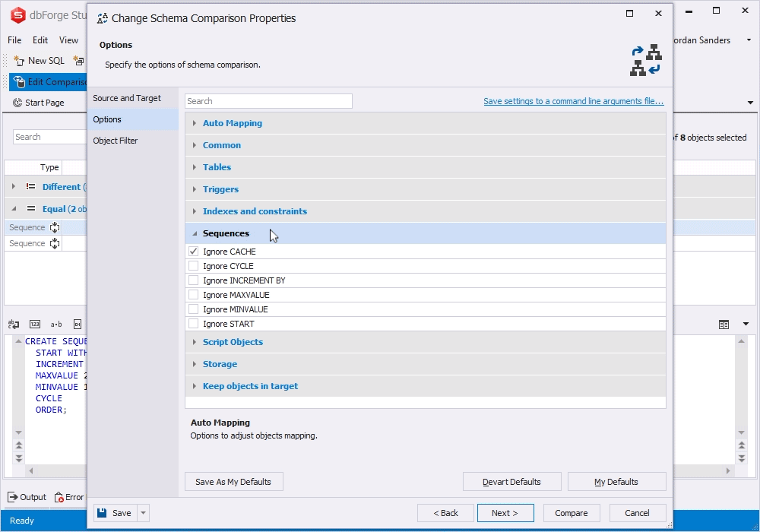Click the Save button in dialog
The height and width of the screenshot is (532, 760).
[x=116, y=512]
